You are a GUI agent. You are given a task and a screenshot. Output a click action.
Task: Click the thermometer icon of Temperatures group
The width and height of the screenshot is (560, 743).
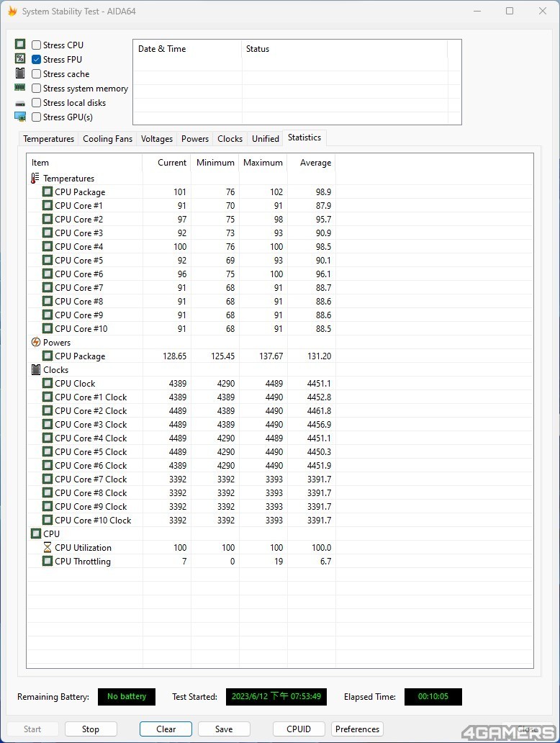(x=35, y=178)
